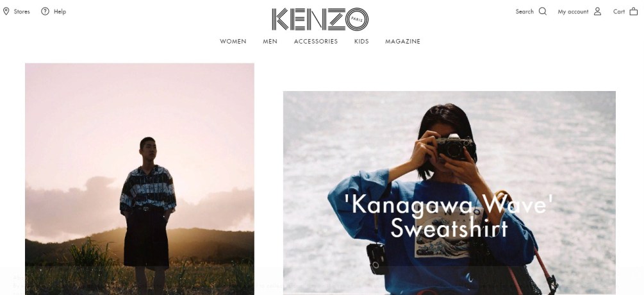Click the Help text link
This screenshot has height=295, width=644.
click(60, 12)
